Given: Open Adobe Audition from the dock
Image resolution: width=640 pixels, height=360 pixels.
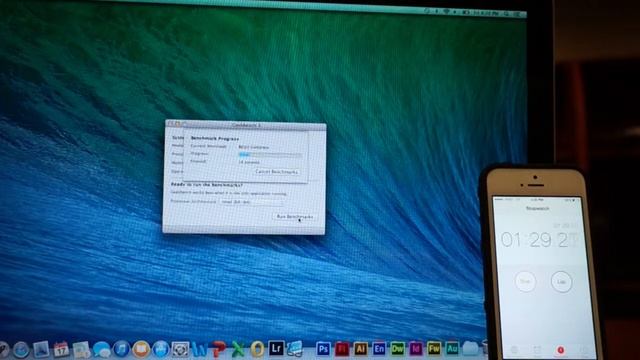Looking at the screenshot, I should point(452,349).
